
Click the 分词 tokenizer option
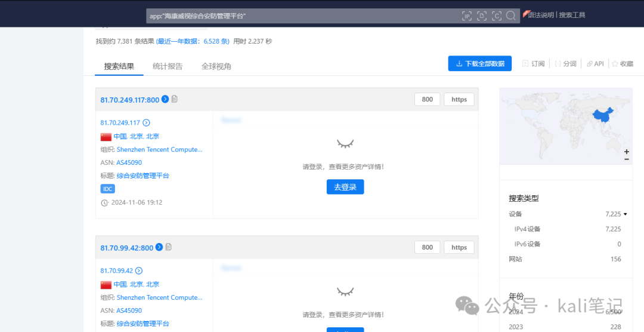(565, 64)
